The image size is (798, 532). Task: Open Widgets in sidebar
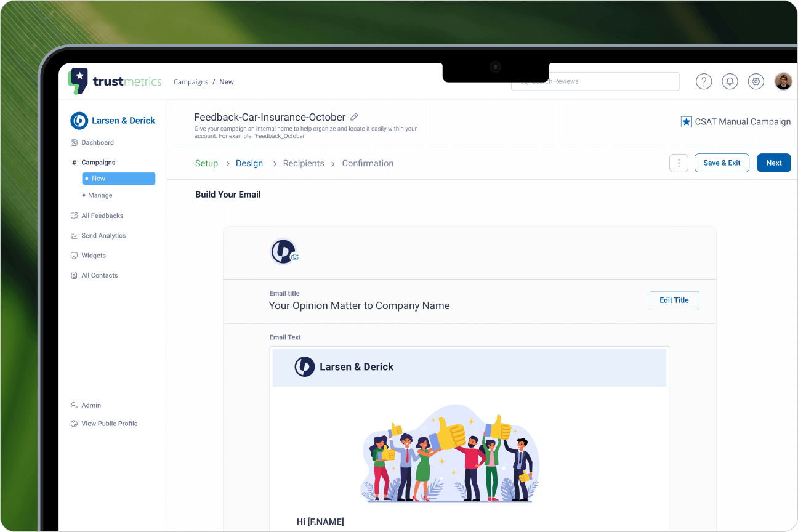coord(94,256)
